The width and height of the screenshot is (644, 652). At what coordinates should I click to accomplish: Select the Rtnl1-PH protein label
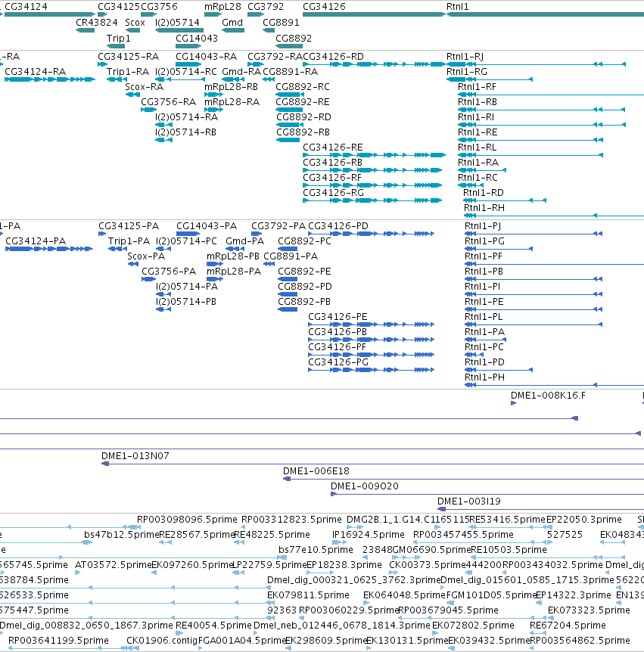484,377
